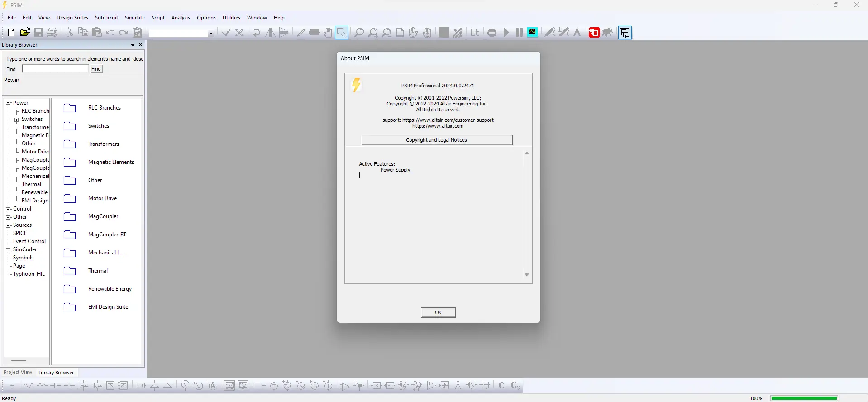Viewport: 868px width, 402px height.
Task: Click OK in the About PSIM dialog
Action: [438, 312]
